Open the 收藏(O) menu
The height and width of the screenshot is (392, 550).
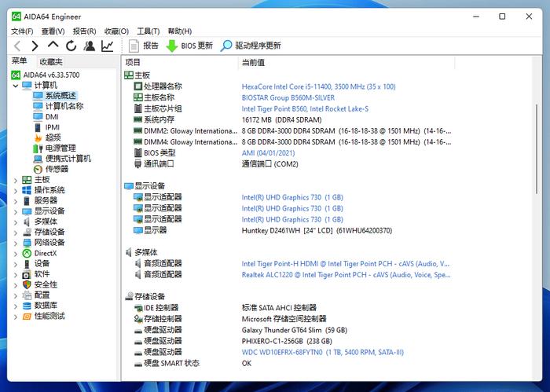[116, 31]
